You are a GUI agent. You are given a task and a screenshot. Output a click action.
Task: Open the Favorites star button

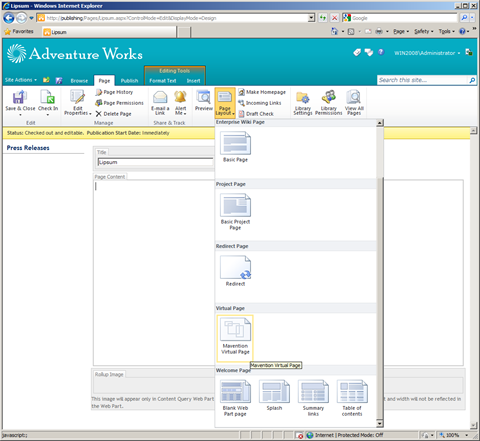[x=19, y=31]
